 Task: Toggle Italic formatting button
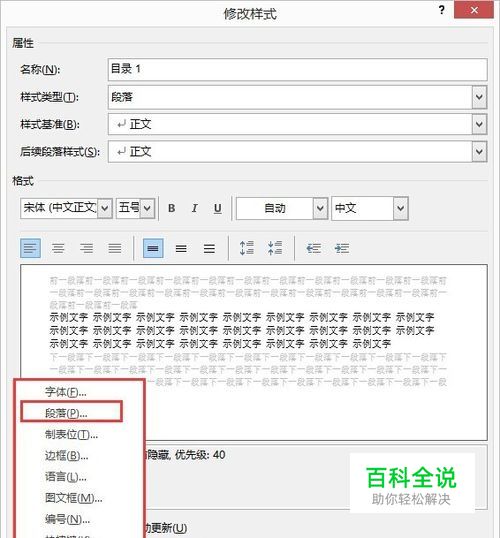195,208
